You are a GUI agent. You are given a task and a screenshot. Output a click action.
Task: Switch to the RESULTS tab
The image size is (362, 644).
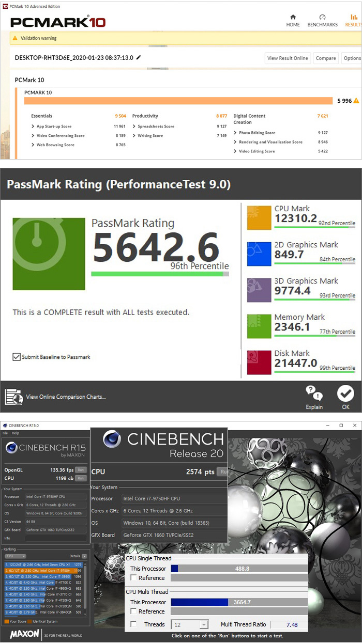(x=353, y=21)
